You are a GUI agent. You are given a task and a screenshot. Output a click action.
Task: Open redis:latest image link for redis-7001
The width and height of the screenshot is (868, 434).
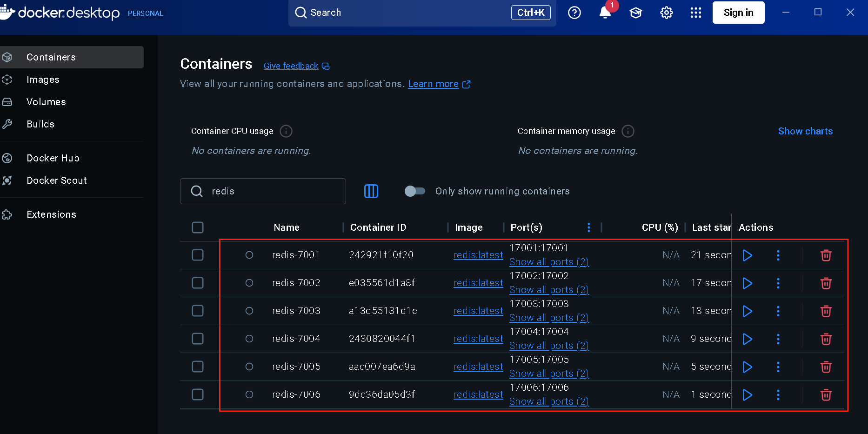click(x=478, y=255)
